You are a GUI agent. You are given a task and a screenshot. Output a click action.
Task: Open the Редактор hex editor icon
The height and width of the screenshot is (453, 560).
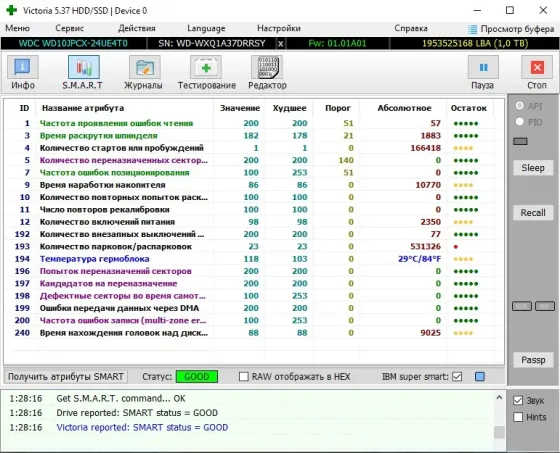(267, 68)
